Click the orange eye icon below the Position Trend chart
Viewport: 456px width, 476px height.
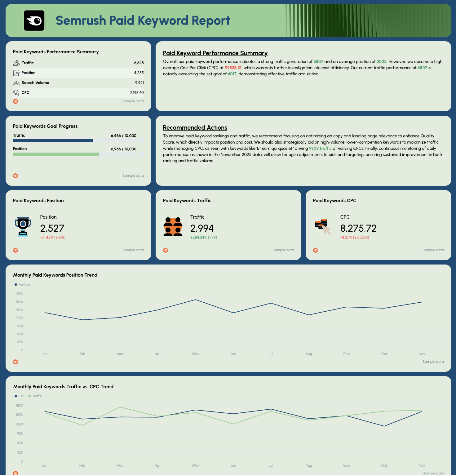[15, 362]
